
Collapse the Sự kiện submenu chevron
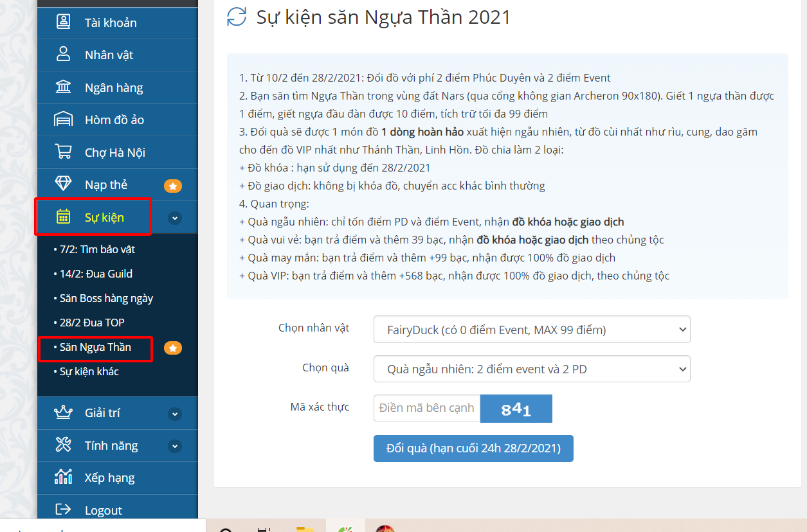(175, 218)
